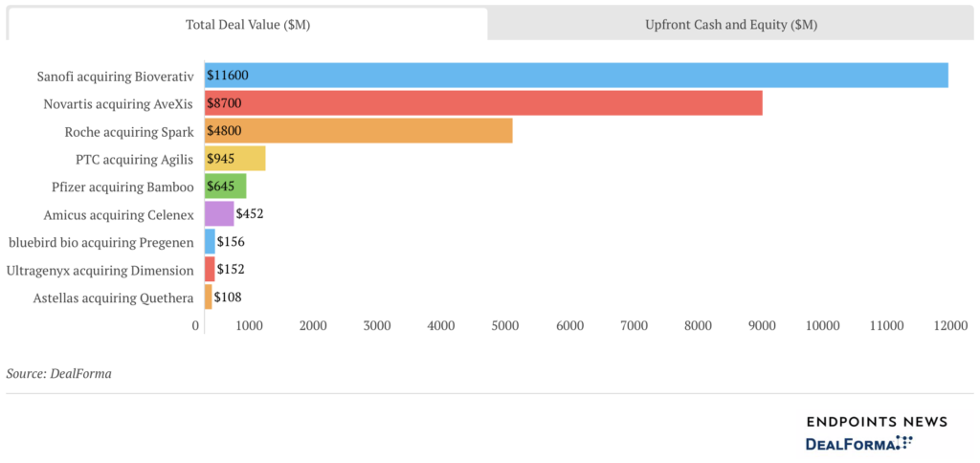Screen dimensions: 980x463
Task: Select the small blue bluebird bio bar
Action: tap(210, 241)
